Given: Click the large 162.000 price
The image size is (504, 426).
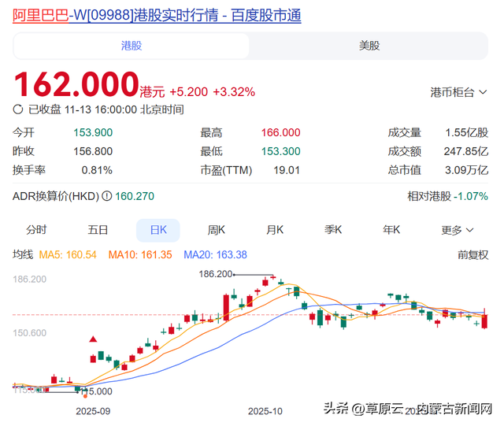Looking at the screenshot, I should [76, 84].
